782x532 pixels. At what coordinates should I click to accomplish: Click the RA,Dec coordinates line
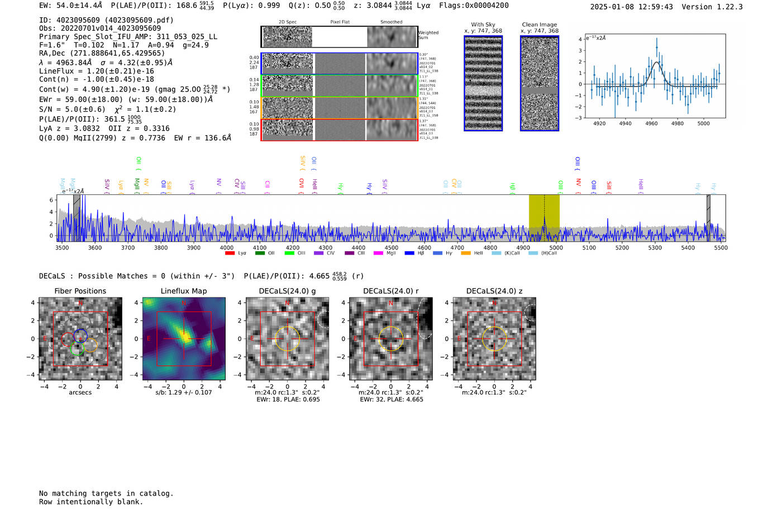(x=102, y=54)
